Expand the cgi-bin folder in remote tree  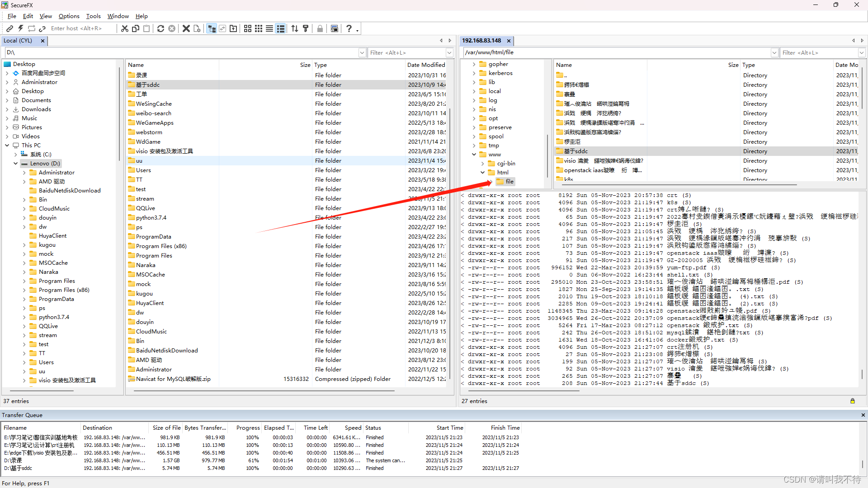coord(482,164)
